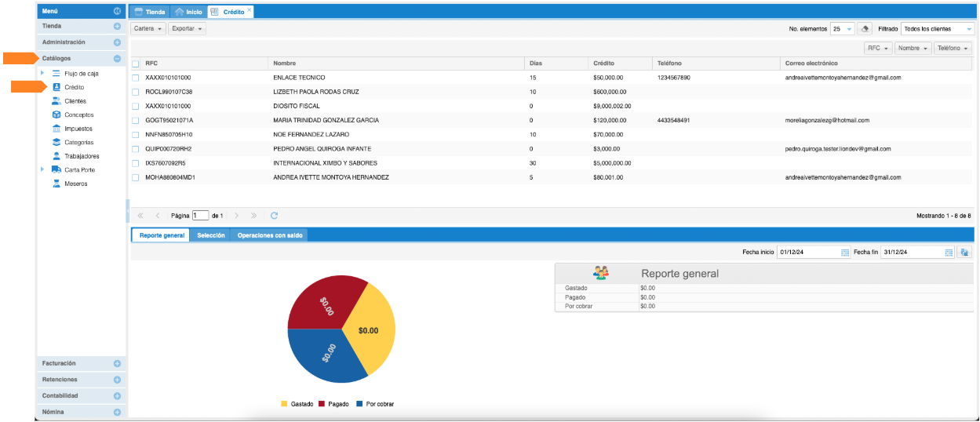This screenshot has height=422, width=980.
Task: Open the Operaciones con saldo tab
Action: tap(269, 235)
